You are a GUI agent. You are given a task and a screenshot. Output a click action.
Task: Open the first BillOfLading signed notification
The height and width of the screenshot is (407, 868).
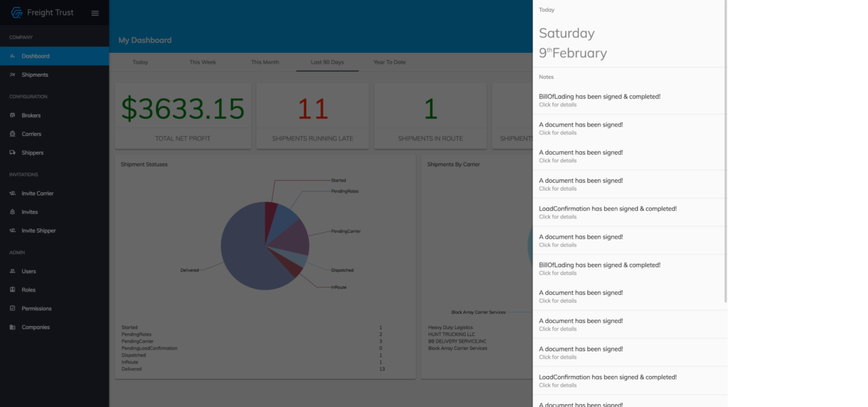coord(629,100)
